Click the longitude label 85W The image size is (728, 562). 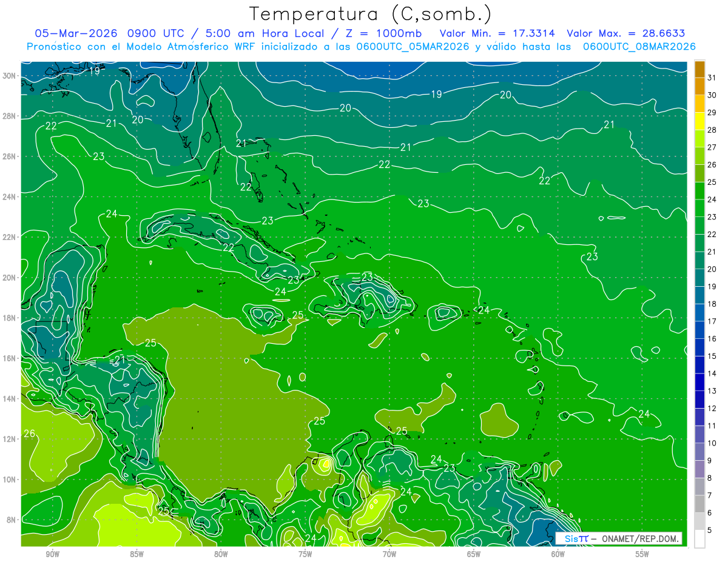136,554
